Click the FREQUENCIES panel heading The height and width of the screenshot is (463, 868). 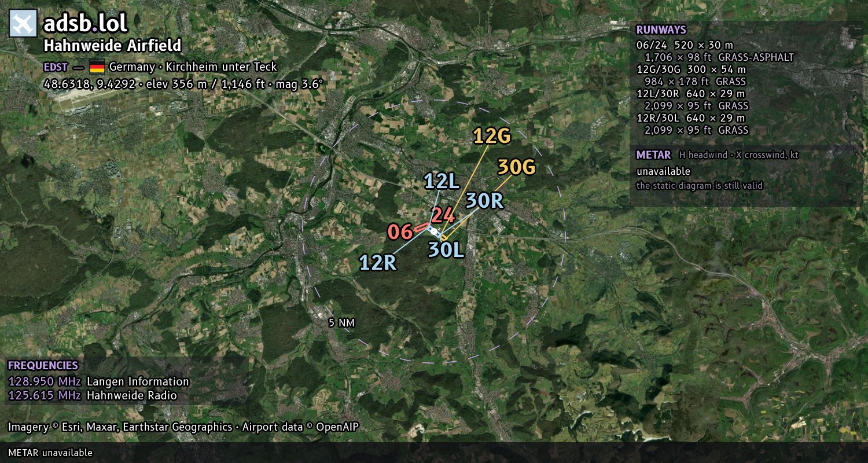42,366
